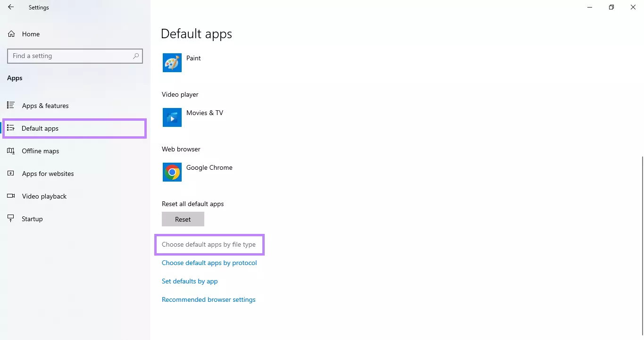Click inside the Find a setting search box

click(66, 56)
